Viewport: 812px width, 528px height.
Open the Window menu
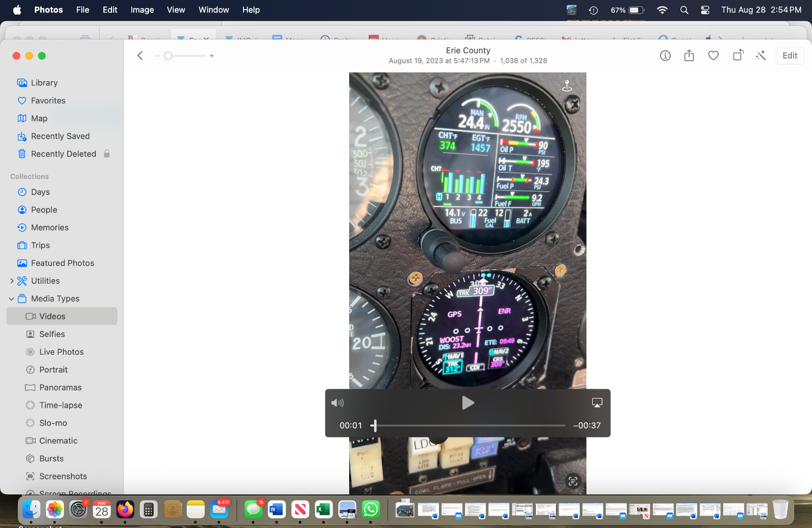pos(214,10)
